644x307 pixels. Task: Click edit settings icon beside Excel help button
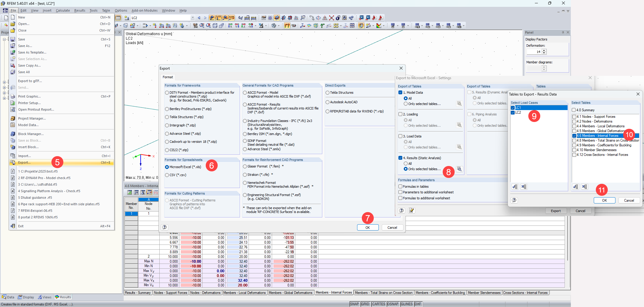(x=411, y=211)
